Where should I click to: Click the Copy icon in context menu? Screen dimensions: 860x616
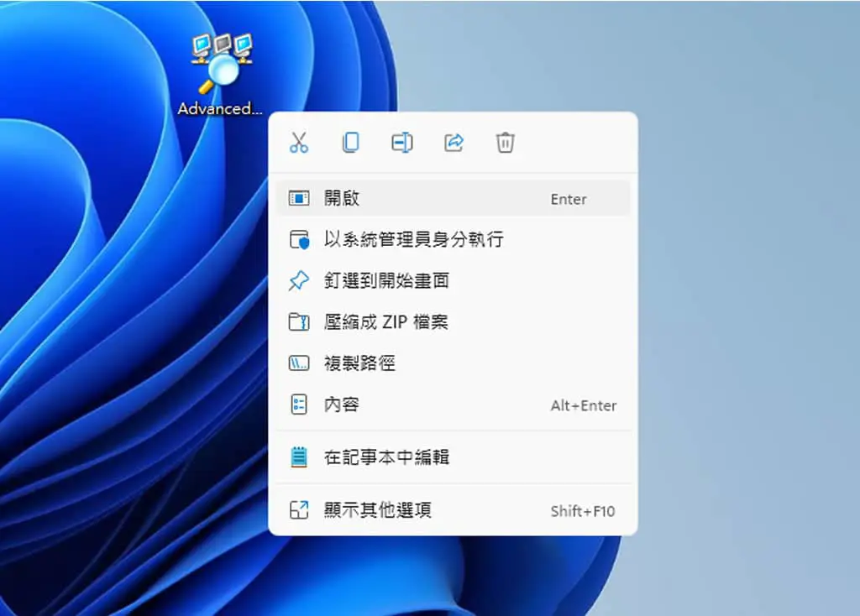pos(350,143)
